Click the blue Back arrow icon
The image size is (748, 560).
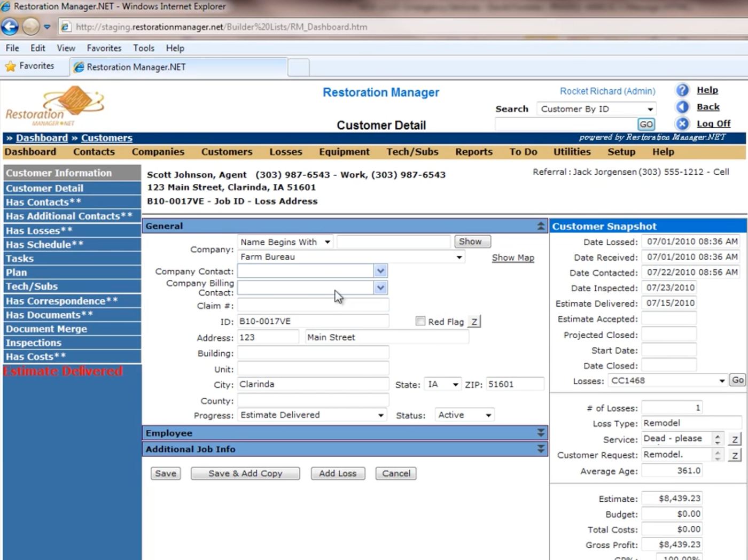(682, 107)
